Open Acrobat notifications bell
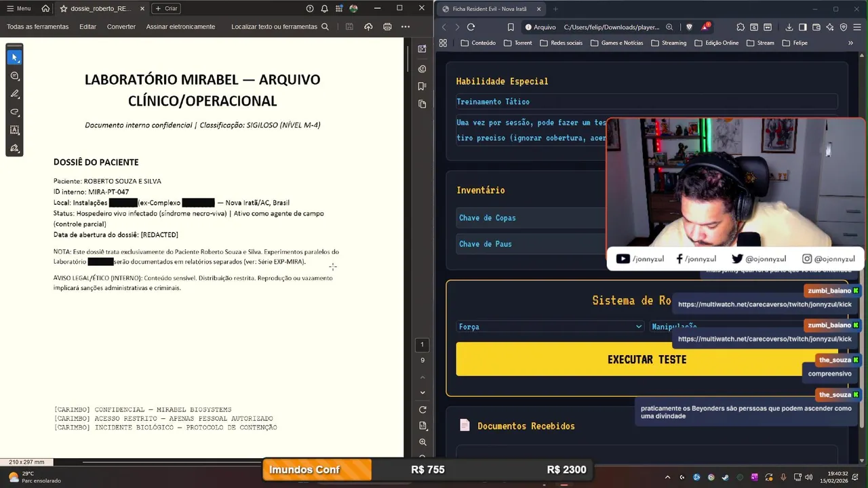The width and height of the screenshot is (868, 488). tap(324, 8)
